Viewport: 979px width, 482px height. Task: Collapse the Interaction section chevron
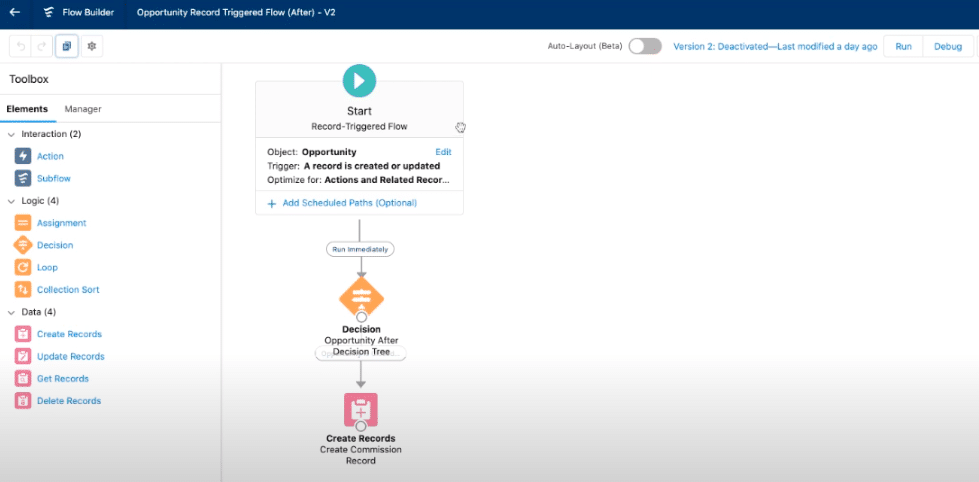pos(11,134)
